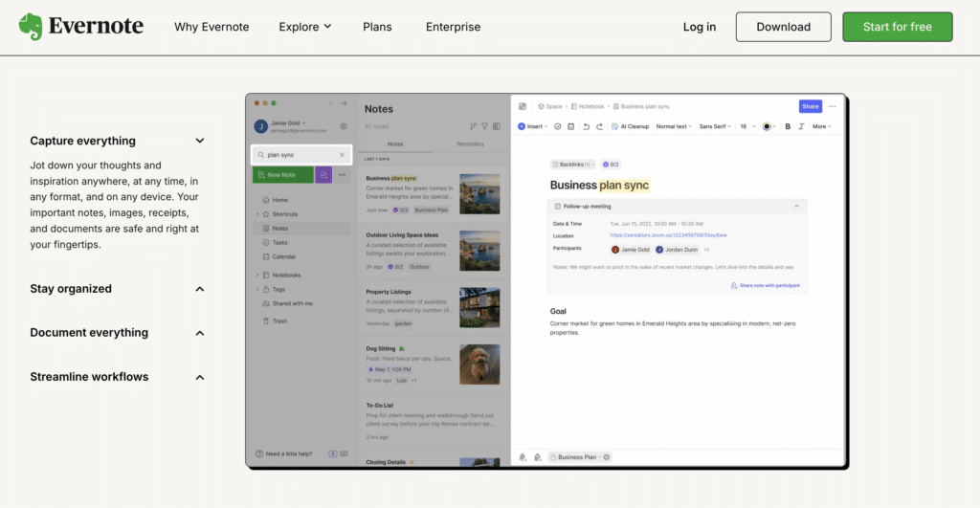Remove the Business Plan tag

(x=606, y=457)
